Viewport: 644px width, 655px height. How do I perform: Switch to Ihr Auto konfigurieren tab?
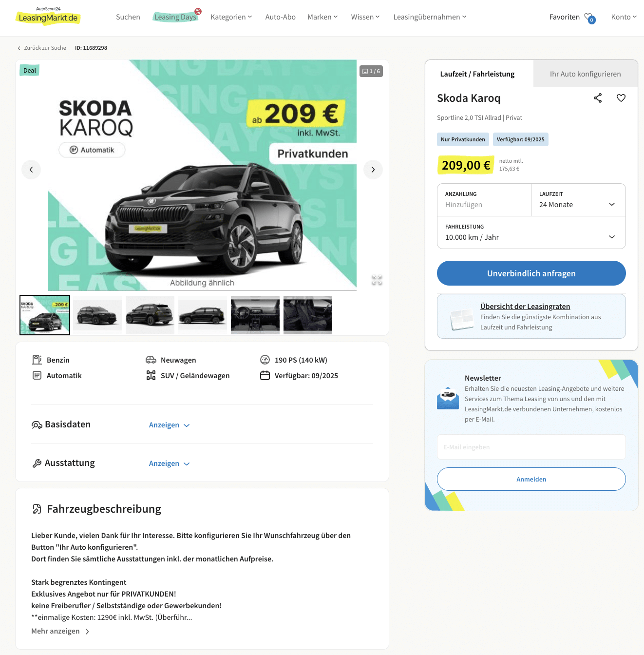pos(586,74)
